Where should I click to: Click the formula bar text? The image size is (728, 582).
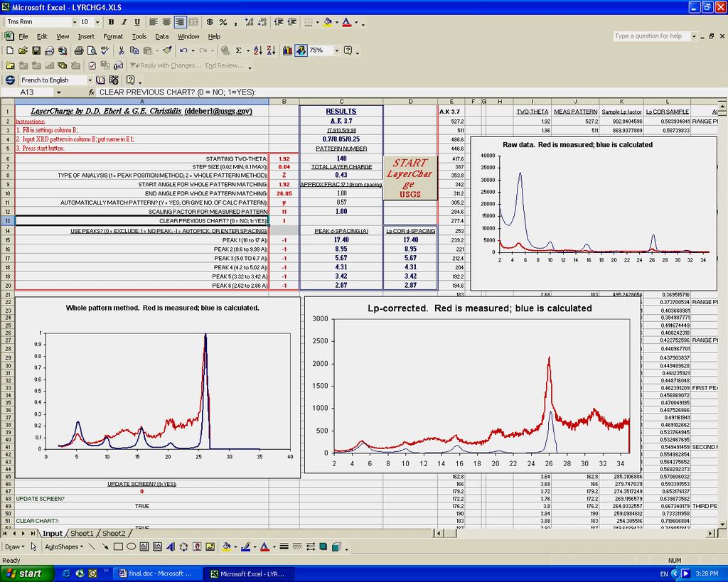[x=178, y=92]
